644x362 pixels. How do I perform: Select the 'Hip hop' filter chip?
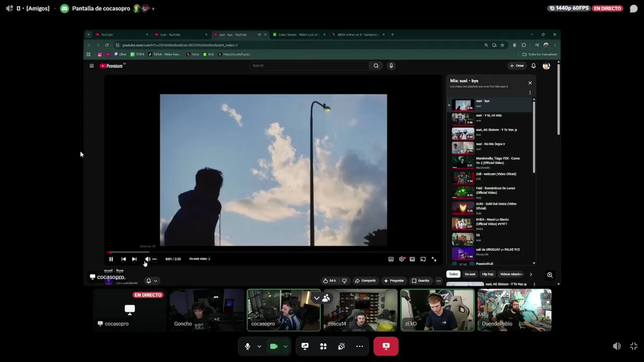point(488,274)
